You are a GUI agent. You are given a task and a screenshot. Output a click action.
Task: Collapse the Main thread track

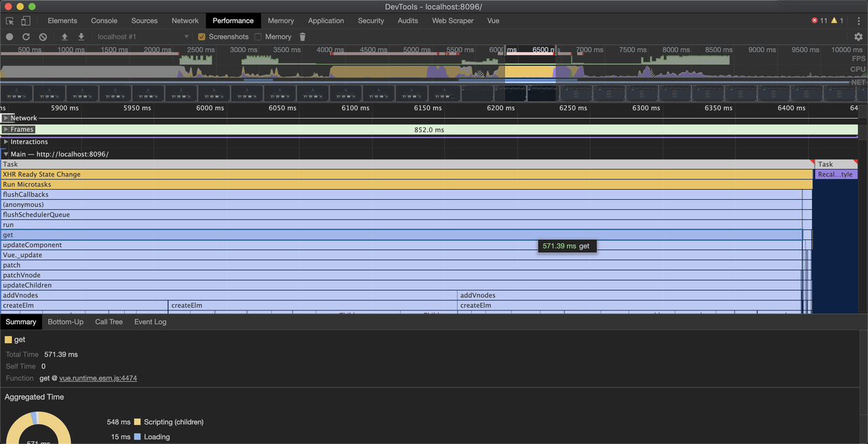click(x=6, y=155)
